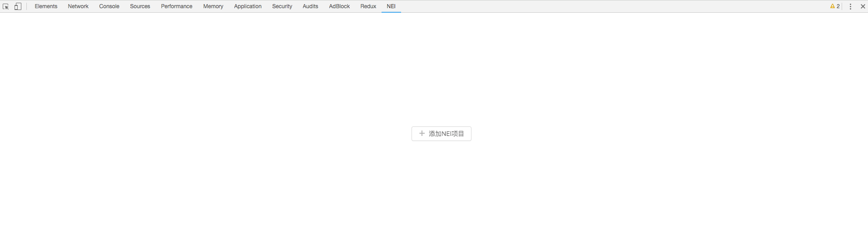This screenshot has width=868, height=251.
Task: Open the Console tab
Action: coord(109,6)
